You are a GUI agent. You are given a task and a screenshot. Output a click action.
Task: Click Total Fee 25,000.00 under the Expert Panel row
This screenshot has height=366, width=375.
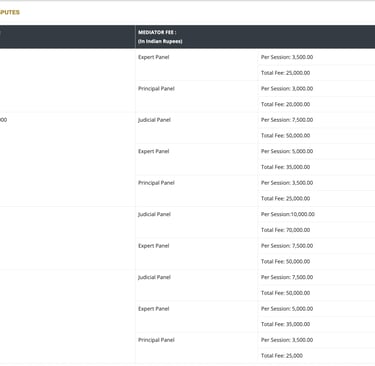point(285,73)
